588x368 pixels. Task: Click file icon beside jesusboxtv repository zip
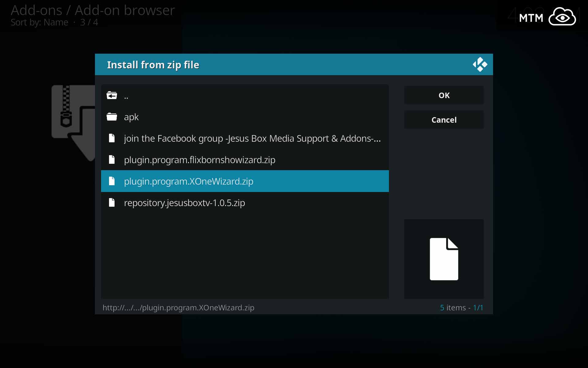(112, 202)
